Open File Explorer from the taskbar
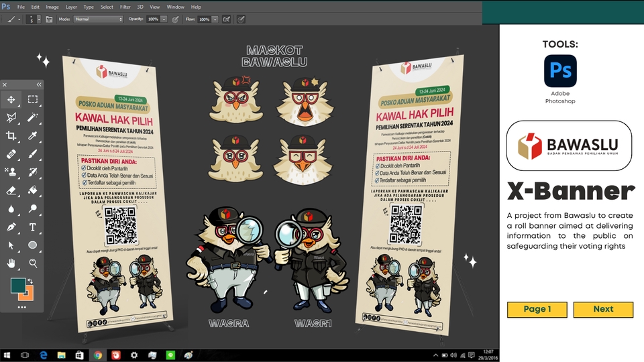 point(61,355)
